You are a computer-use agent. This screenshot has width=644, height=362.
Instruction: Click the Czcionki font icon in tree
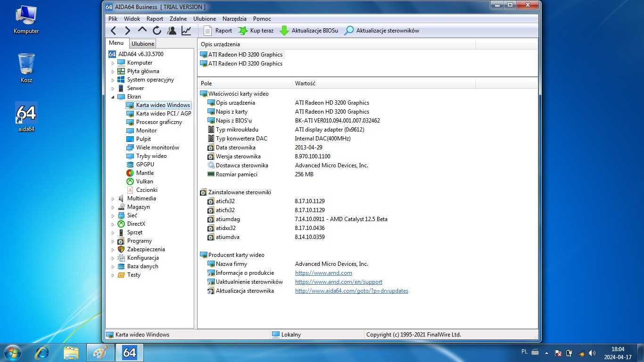(130, 190)
